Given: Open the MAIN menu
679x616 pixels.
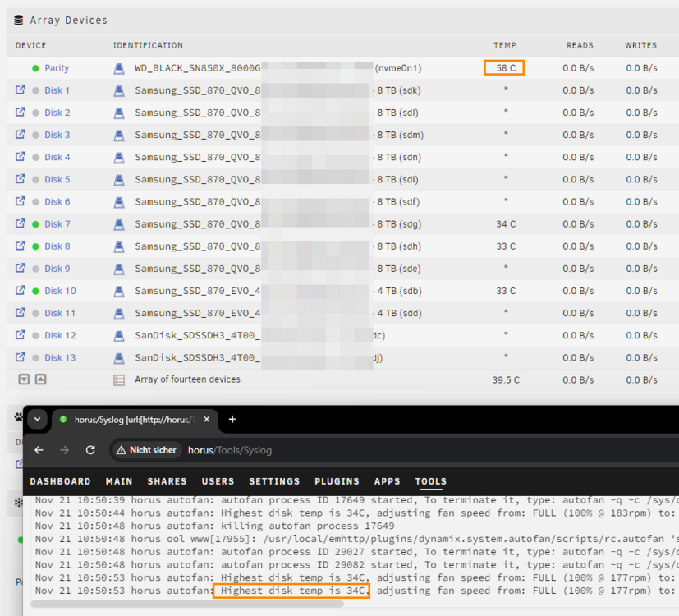Looking at the screenshot, I should click(119, 481).
